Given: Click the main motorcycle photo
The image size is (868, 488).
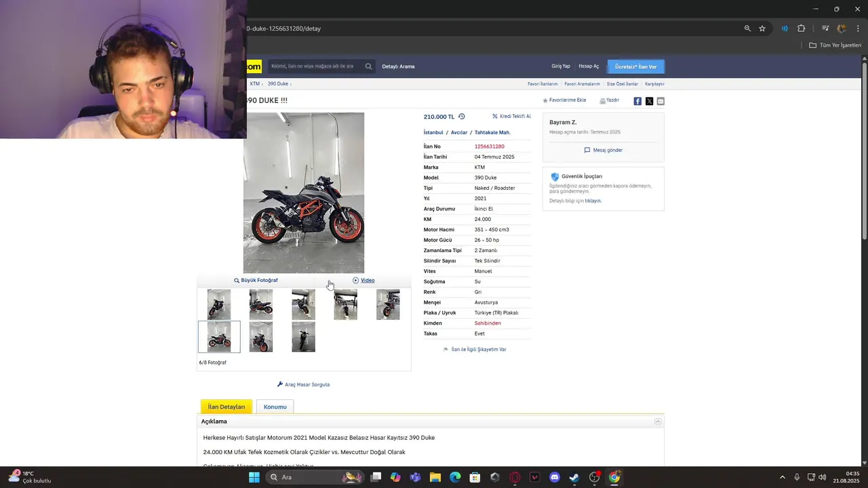Looking at the screenshot, I should coord(304,192).
